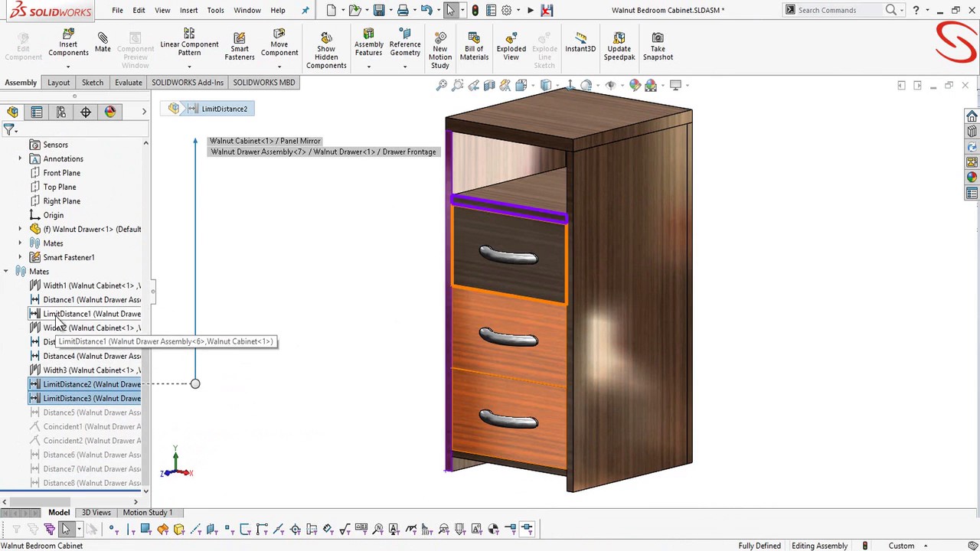Open Reference Geometry dropdown arrow
This screenshot has height=551, width=980.
pyautogui.click(x=405, y=67)
